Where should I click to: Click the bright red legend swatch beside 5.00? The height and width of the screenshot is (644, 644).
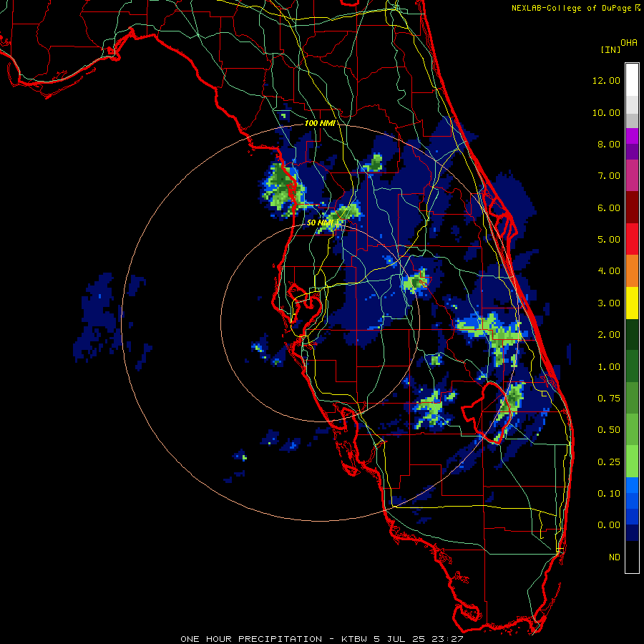tap(632, 240)
